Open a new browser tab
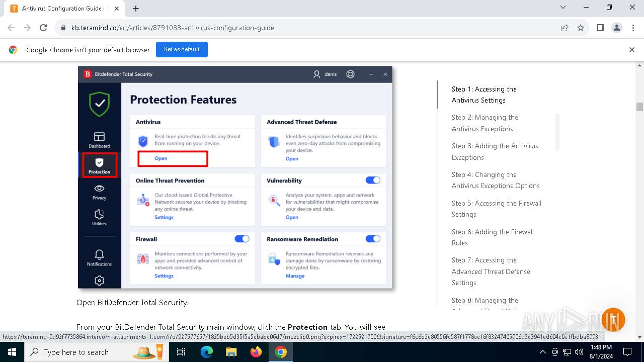The height and width of the screenshot is (362, 644). [136, 9]
